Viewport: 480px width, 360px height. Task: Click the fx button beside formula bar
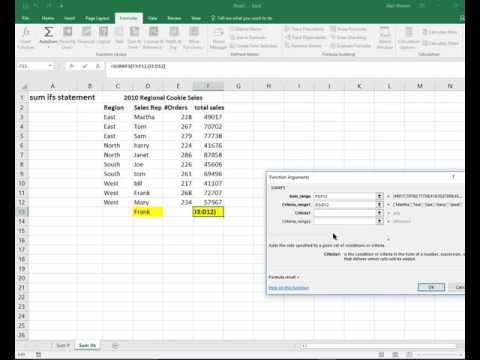(x=98, y=66)
